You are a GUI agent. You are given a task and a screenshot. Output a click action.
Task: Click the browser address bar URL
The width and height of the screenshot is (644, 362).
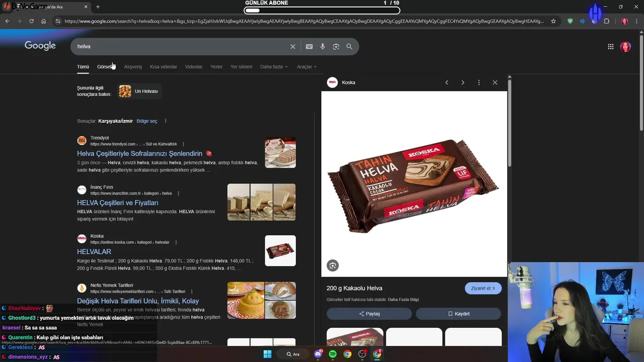tap(304, 21)
